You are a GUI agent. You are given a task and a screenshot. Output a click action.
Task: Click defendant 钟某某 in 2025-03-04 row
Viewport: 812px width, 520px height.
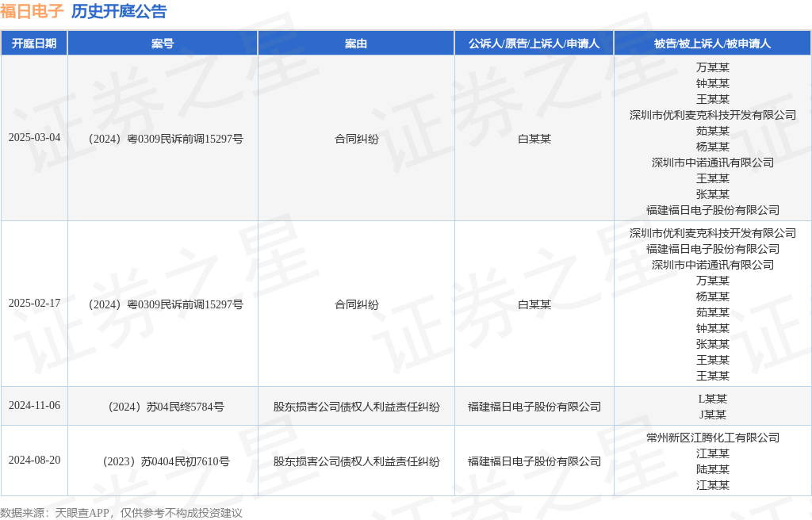pos(713,83)
